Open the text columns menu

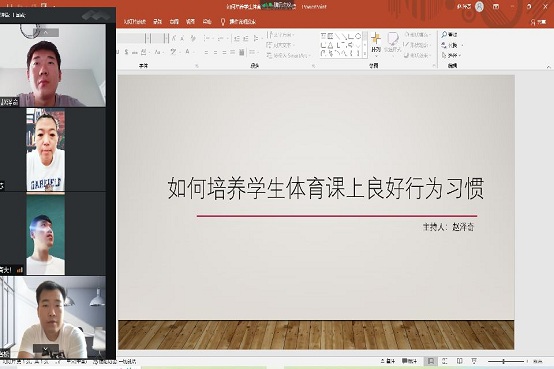pos(253,52)
